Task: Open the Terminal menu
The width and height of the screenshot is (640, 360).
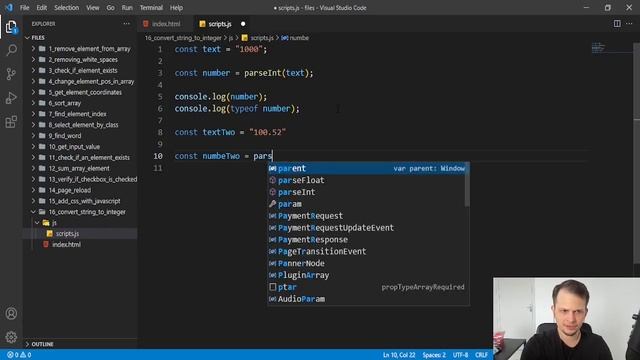Action: 151,8
